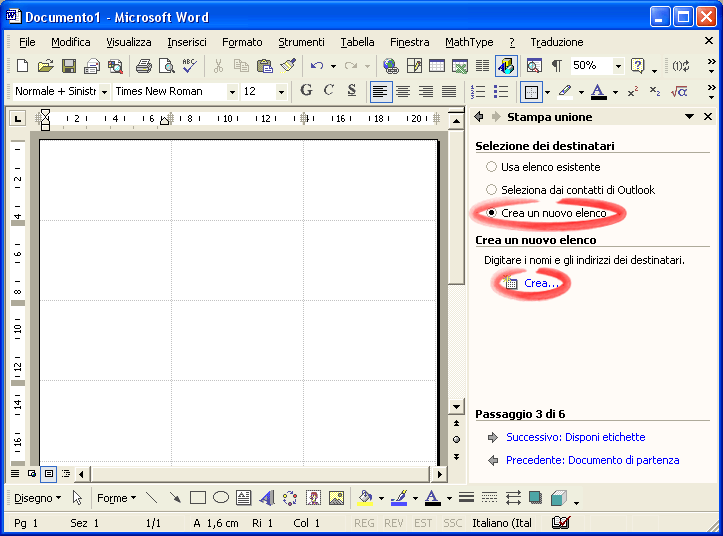The image size is (723, 536).
Task: Click the Print icon in the toolbar
Action: pos(144,66)
